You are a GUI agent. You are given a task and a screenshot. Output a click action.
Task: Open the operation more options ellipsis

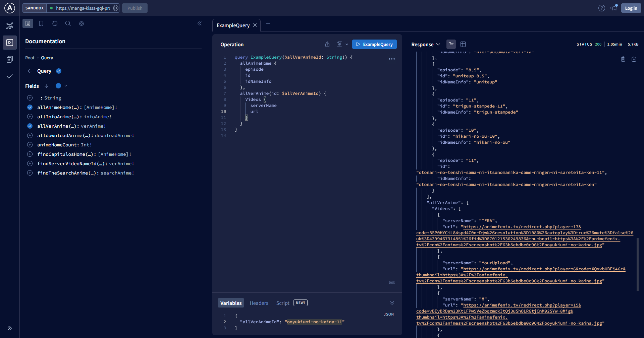pyautogui.click(x=392, y=59)
